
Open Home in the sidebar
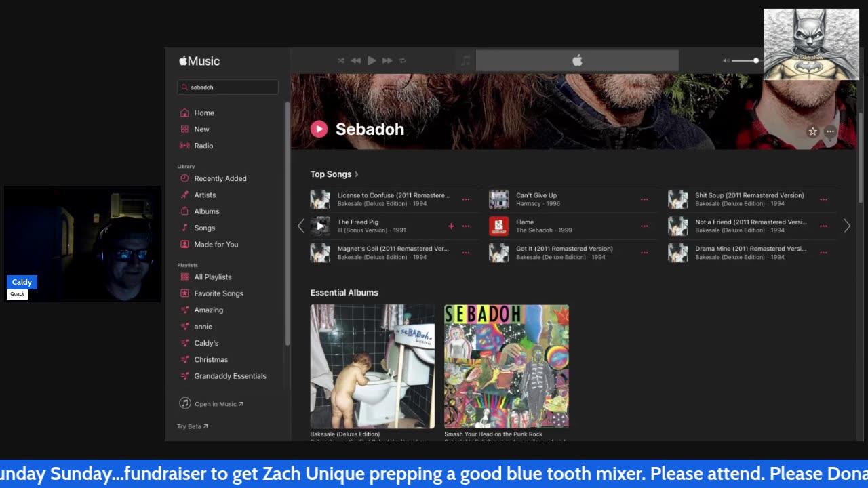(x=204, y=113)
